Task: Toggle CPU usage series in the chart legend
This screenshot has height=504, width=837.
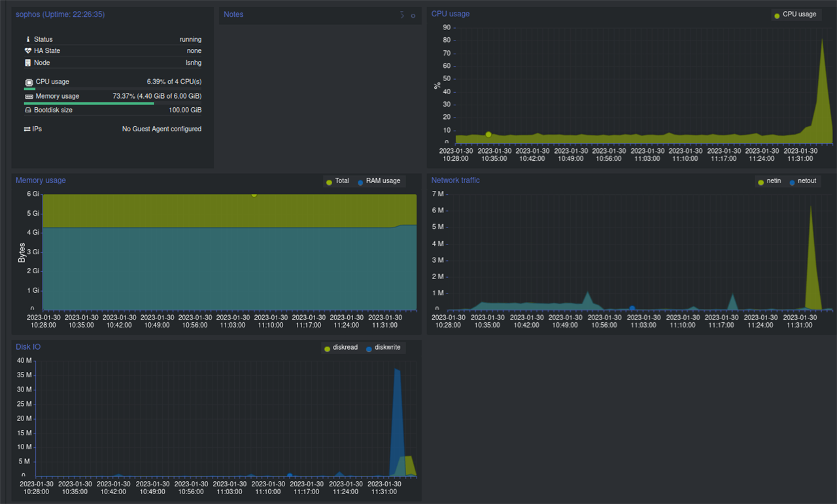Action: (x=794, y=14)
